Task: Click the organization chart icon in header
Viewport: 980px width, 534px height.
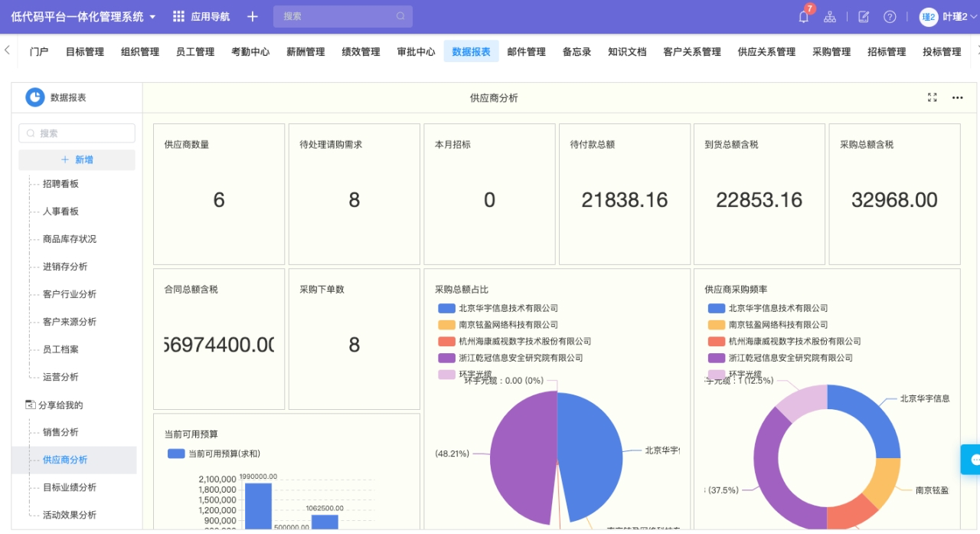Action: [x=830, y=17]
